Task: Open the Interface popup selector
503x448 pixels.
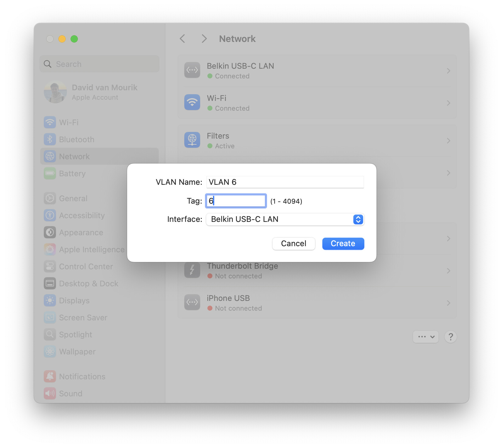Action: 285,219
